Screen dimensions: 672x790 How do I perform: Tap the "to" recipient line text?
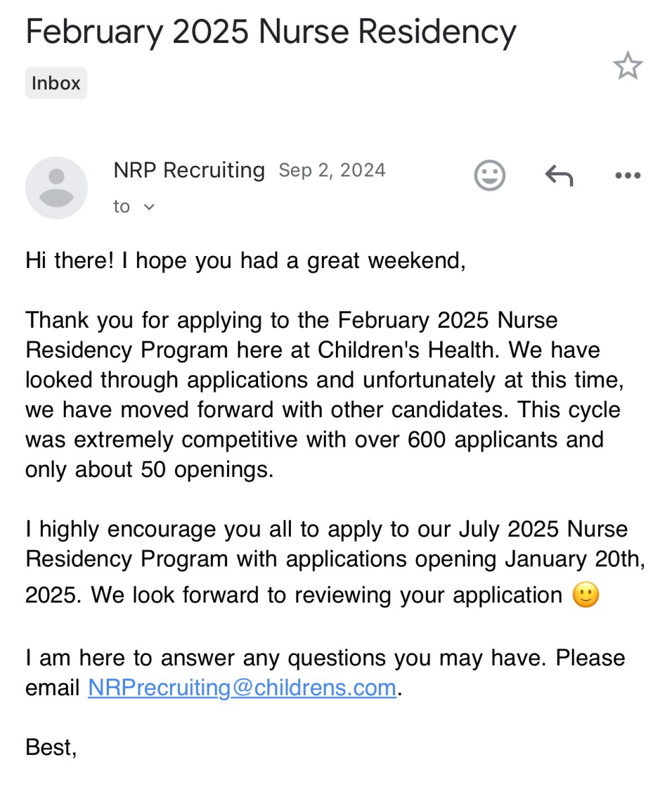click(x=122, y=207)
